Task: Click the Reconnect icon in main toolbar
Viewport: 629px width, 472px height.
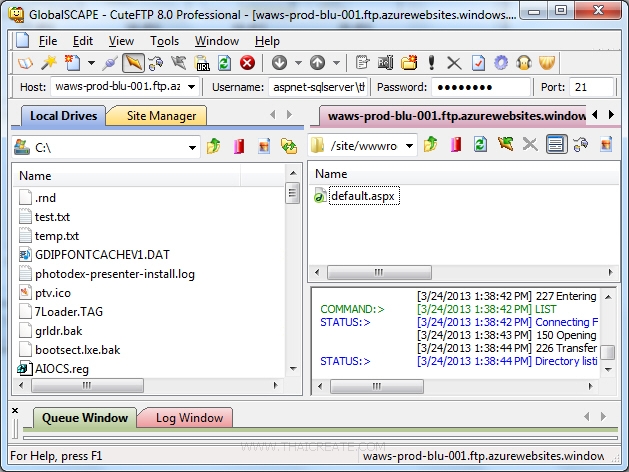Action: [x=156, y=63]
